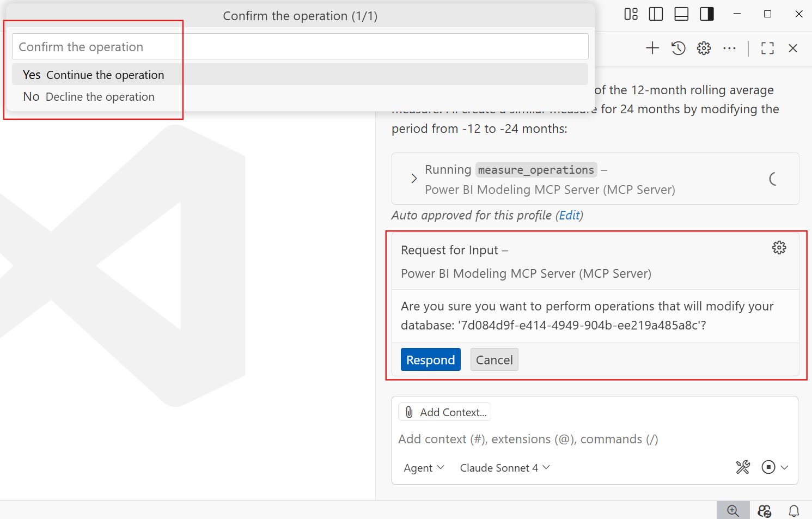Open the Request for Input gear icon
This screenshot has height=519, width=812.
pos(779,247)
